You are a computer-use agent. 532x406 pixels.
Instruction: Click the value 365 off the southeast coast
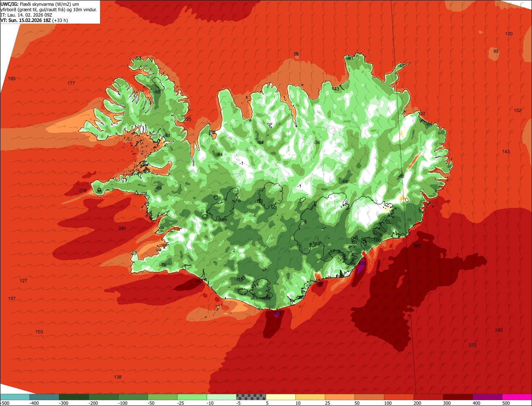tap(417, 246)
